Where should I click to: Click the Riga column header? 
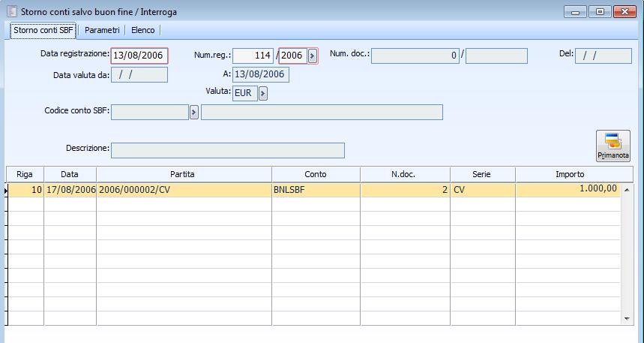tap(25, 174)
